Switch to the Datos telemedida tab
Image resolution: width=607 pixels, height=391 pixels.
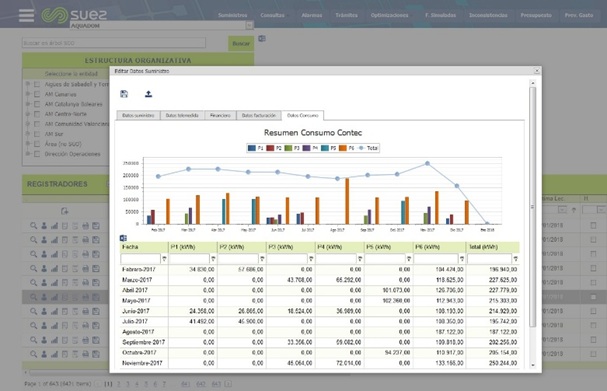pos(182,115)
